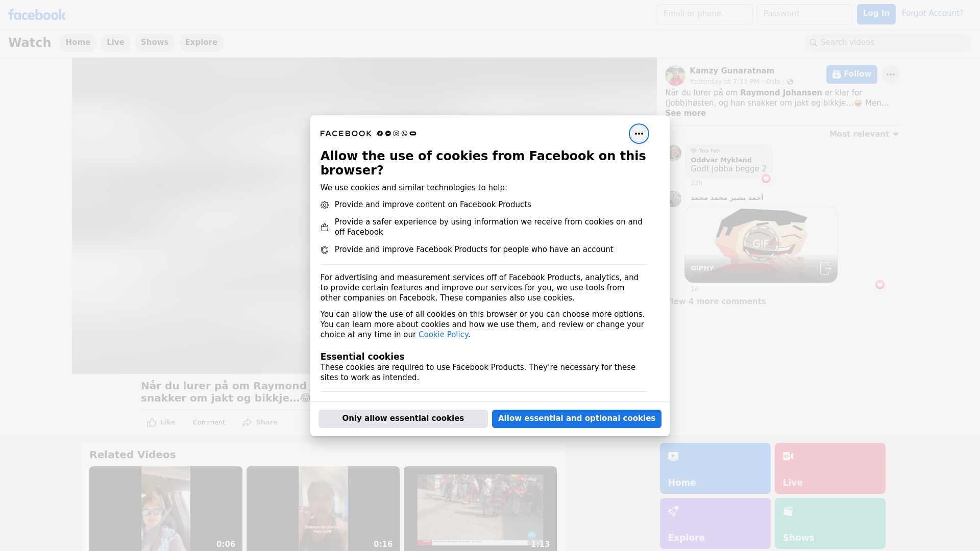
Task: Click the Arabic-named commenter's name
Action: click(x=727, y=197)
